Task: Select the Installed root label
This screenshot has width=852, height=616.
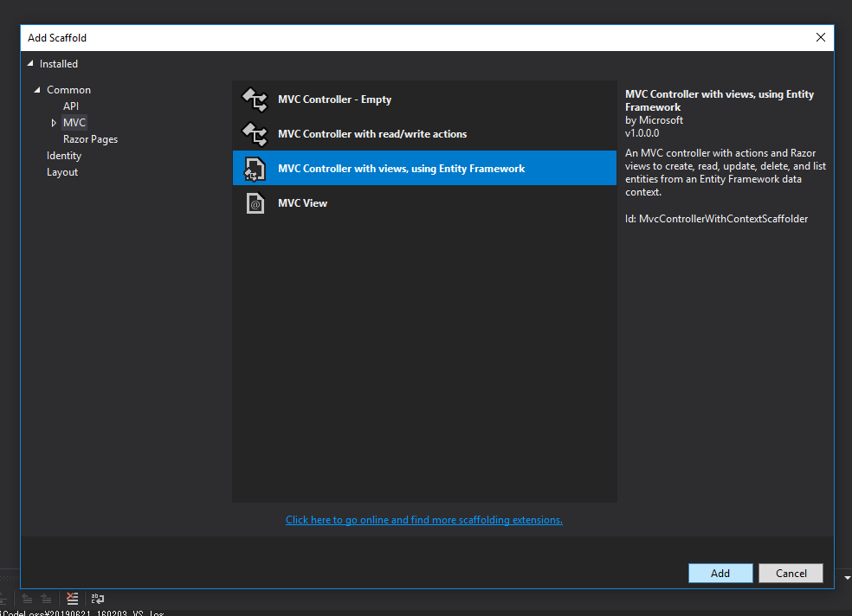Action: click(x=59, y=64)
